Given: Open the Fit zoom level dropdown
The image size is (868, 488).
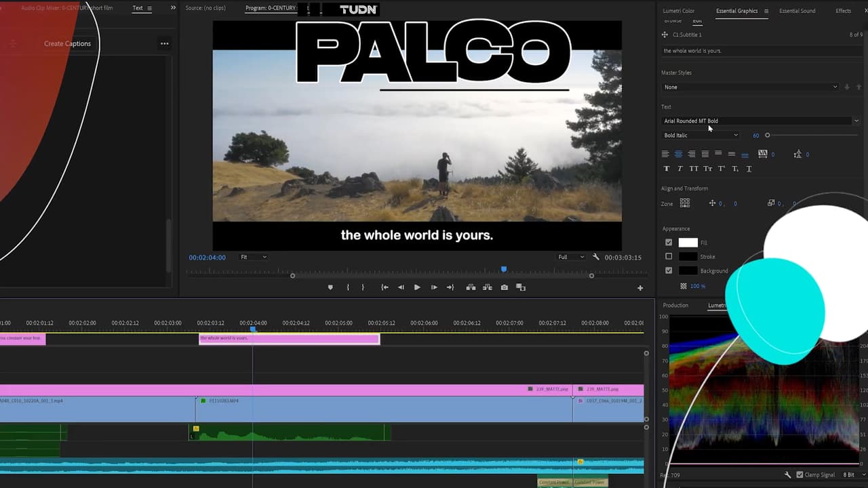Looking at the screenshot, I should tap(254, 258).
